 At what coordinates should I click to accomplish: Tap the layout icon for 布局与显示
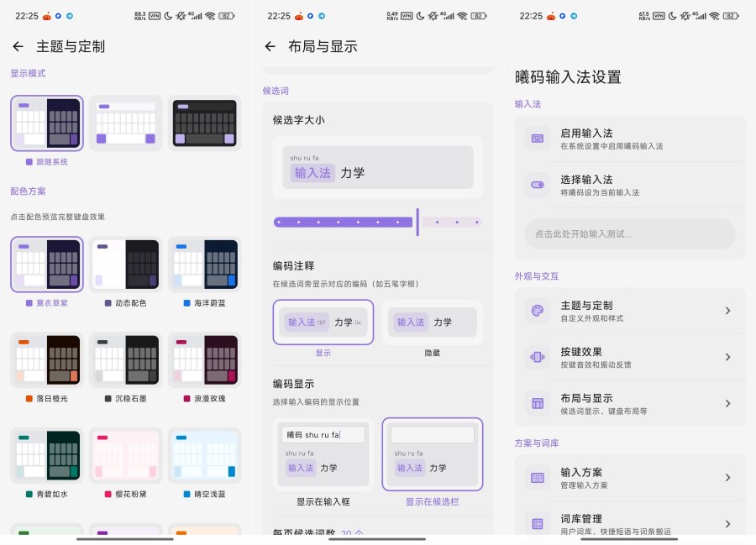pyautogui.click(x=537, y=403)
